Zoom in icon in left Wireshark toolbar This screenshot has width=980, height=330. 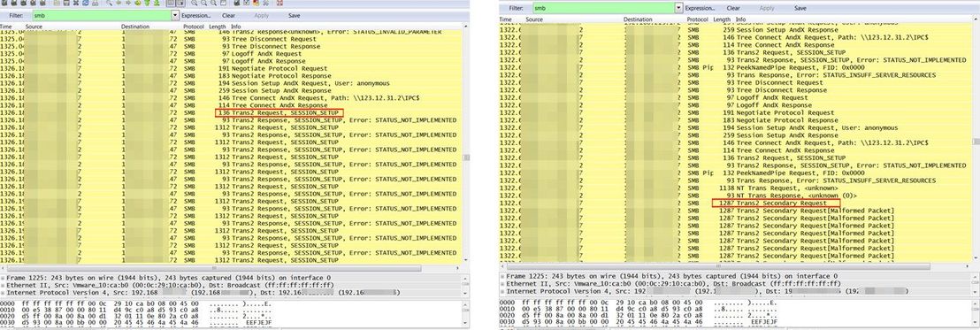(194, 3)
